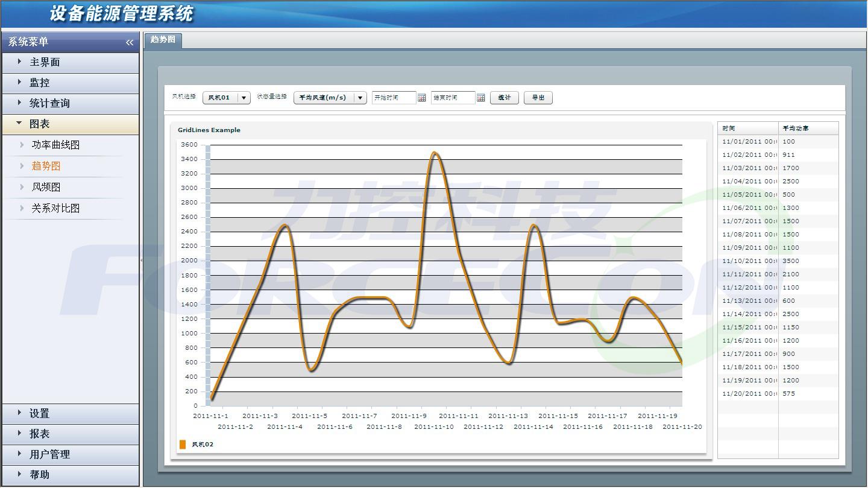Screen dimensions: 868x488
Task: Select table row 11/03/2011 with value 1700
Action: click(778, 168)
